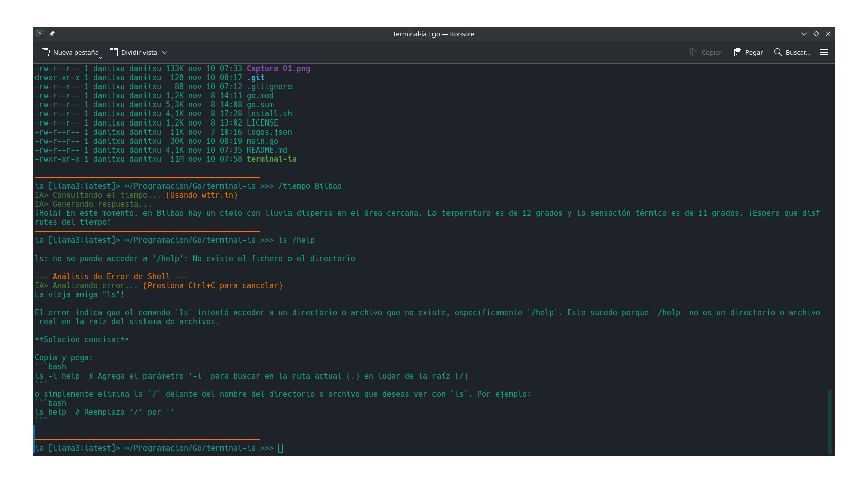
Task: Shade the window using the chevron control
Action: point(805,34)
